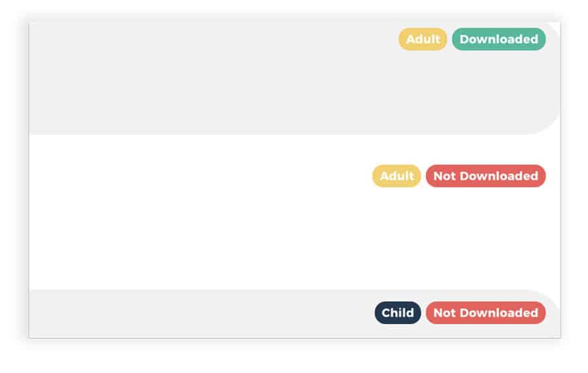Toggle the green Downloaded status pill
Image resolution: width=588 pixels, height=373 pixels.
[x=498, y=39]
